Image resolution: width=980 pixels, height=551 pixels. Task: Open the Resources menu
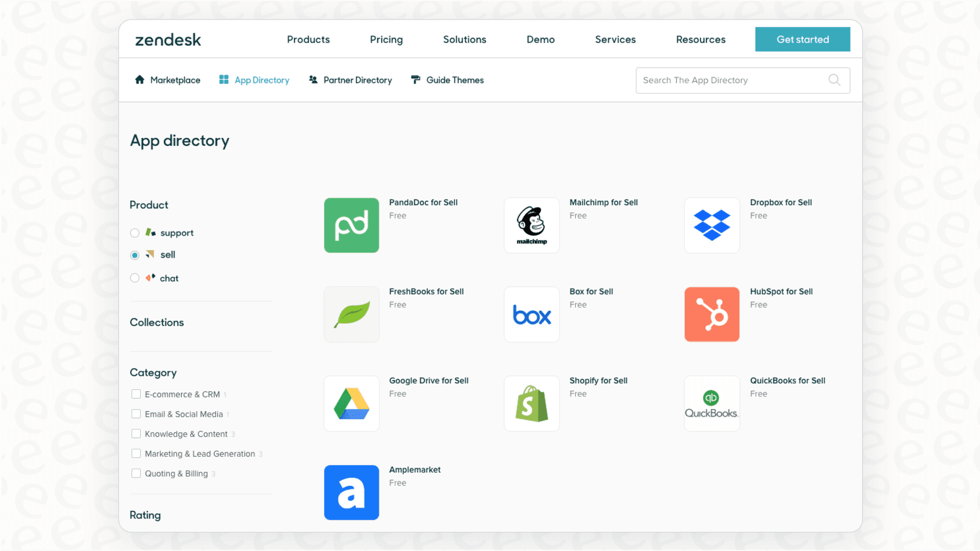[701, 39]
